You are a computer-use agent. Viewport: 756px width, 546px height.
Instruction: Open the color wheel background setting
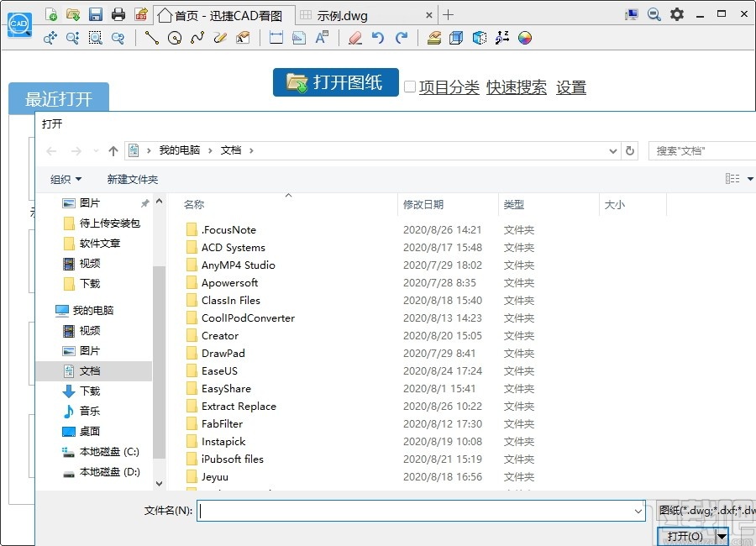524,38
